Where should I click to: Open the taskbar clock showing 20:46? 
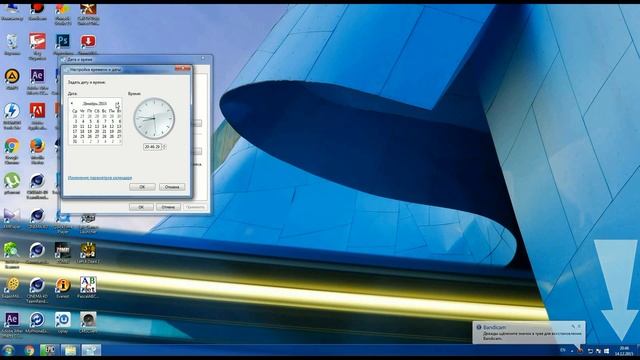point(624,351)
